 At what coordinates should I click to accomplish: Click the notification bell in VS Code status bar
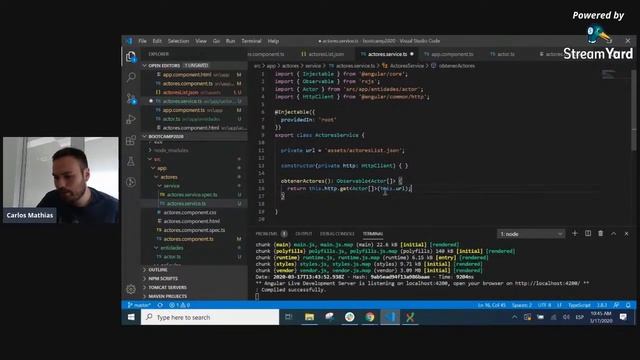[x=628, y=305]
